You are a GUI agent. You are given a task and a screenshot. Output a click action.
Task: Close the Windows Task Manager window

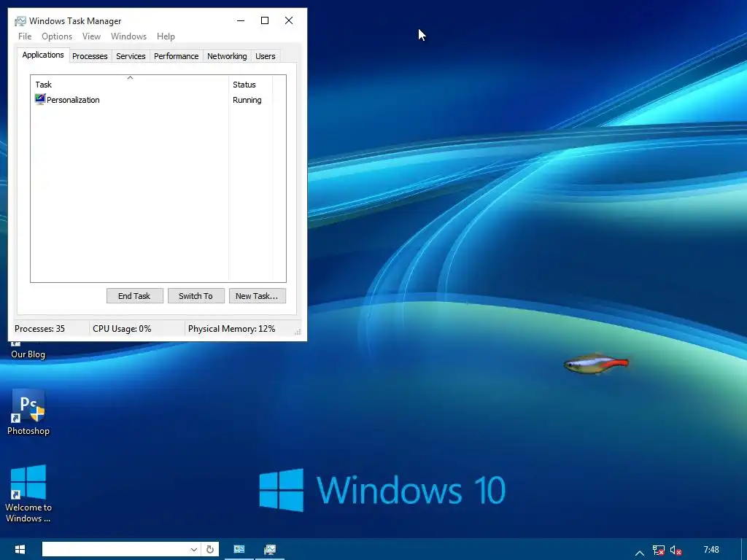pyautogui.click(x=289, y=20)
